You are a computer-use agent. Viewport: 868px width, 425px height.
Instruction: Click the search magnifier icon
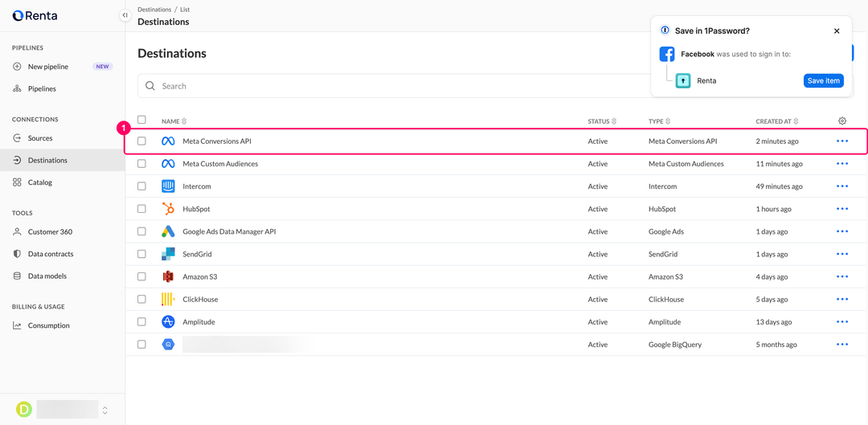149,86
